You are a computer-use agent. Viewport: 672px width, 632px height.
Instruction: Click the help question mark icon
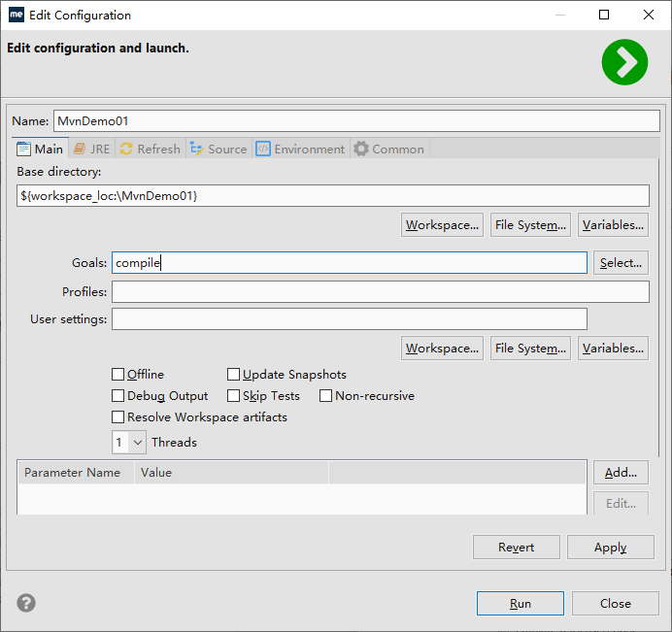(26, 603)
